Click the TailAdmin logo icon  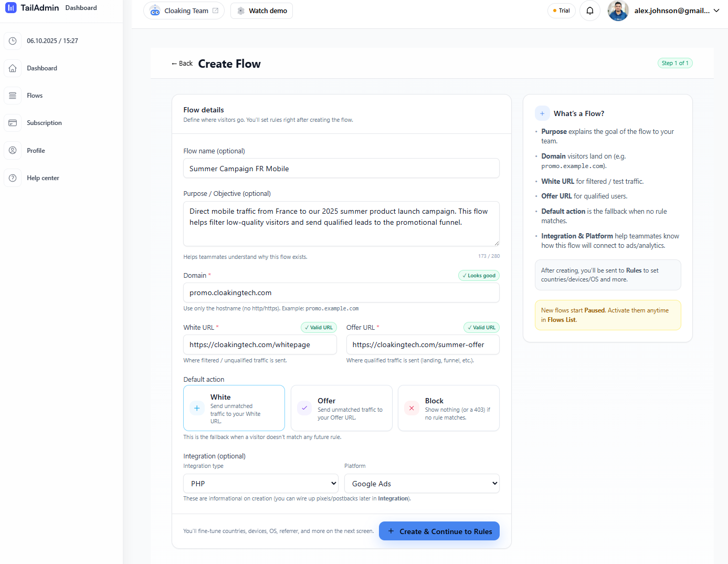click(11, 8)
